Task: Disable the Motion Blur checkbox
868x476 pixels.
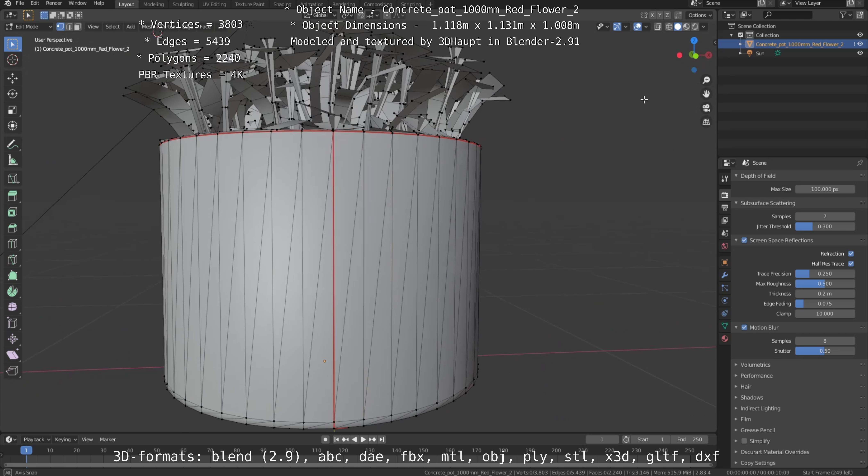Action: pyautogui.click(x=744, y=327)
